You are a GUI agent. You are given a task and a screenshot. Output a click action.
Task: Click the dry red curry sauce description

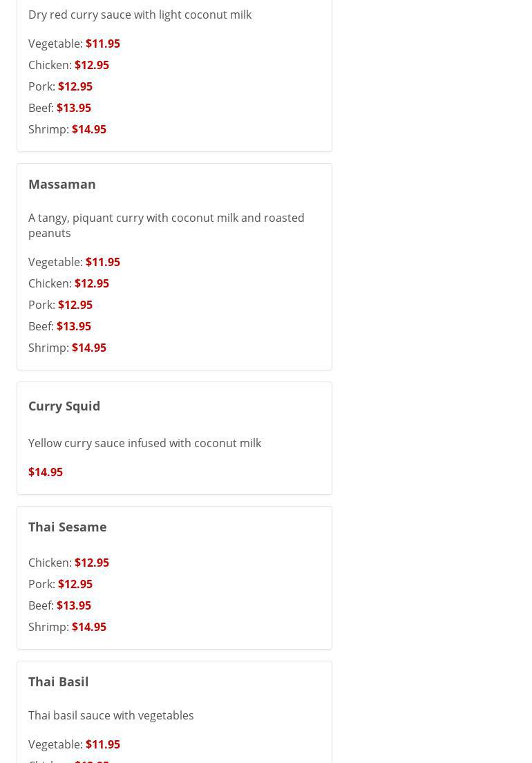point(140,15)
